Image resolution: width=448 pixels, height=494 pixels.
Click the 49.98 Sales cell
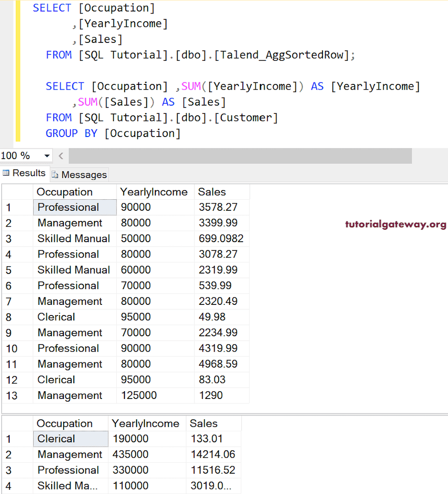(x=222, y=317)
